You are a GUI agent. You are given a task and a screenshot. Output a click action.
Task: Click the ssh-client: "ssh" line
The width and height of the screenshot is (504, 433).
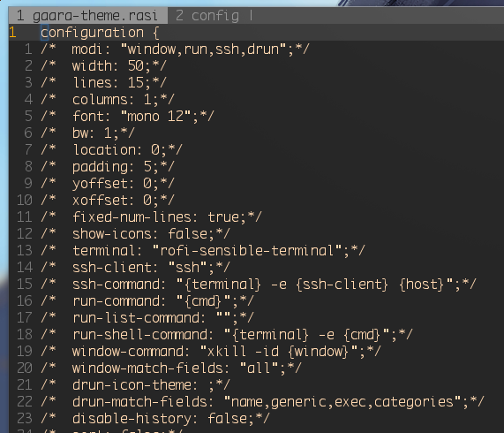pos(135,268)
